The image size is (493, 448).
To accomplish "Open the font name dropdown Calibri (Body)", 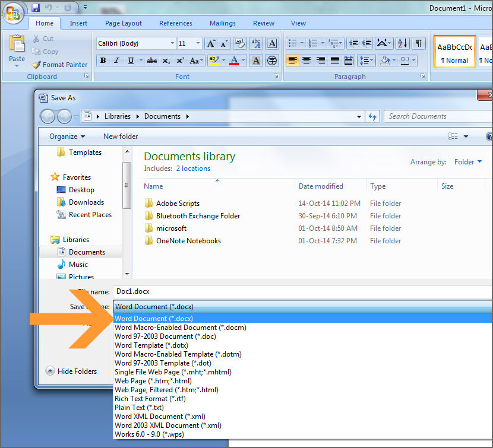I will coord(172,43).
